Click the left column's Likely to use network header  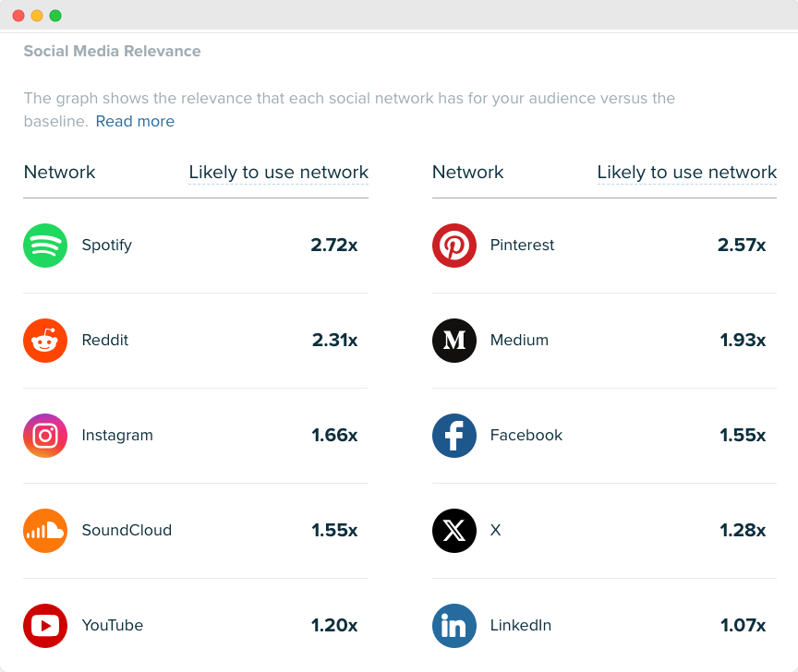278,173
